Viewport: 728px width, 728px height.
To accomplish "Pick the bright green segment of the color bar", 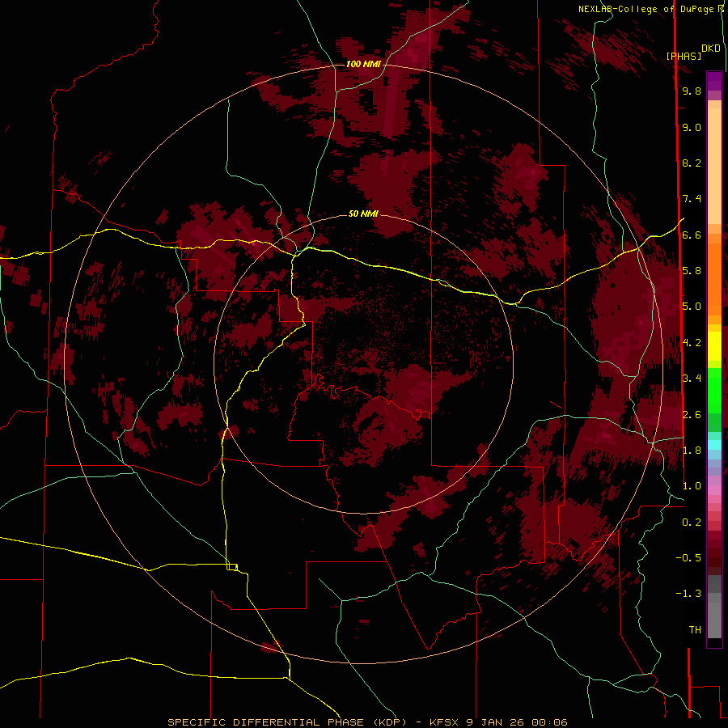I will pyautogui.click(x=714, y=391).
